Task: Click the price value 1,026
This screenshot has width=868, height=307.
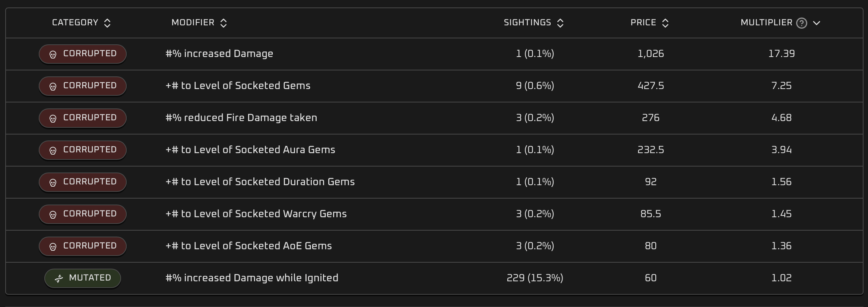Action: 650,54
